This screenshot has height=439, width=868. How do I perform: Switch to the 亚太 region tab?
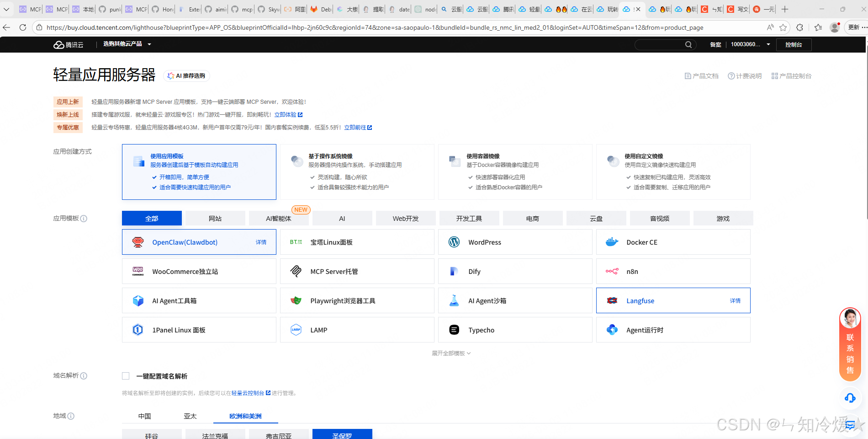191,416
